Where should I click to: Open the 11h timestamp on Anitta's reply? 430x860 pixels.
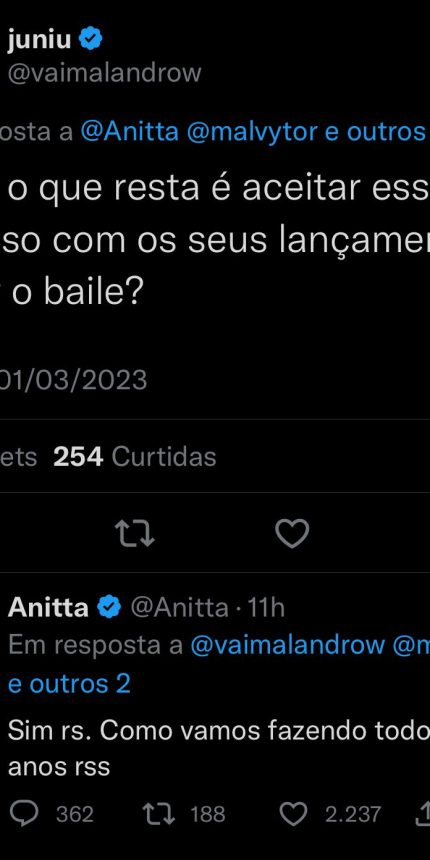[x=266, y=607]
